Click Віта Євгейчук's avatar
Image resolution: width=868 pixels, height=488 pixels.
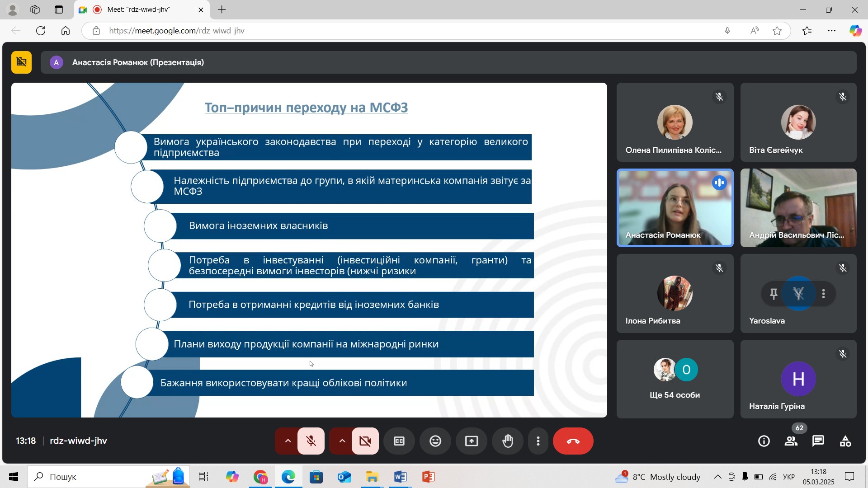tap(798, 122)
